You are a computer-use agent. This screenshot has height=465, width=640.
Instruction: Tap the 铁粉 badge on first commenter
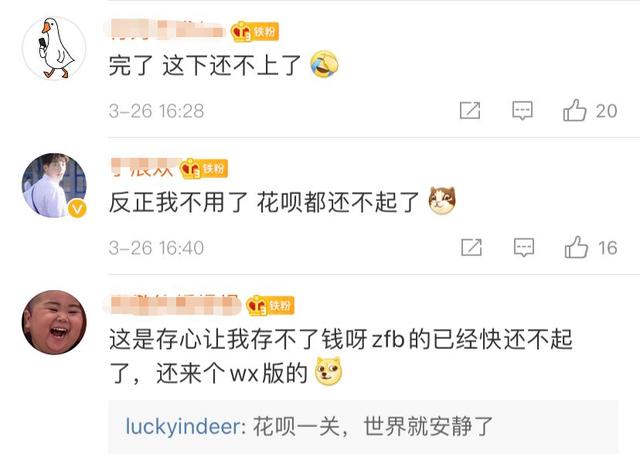[255, 31]
